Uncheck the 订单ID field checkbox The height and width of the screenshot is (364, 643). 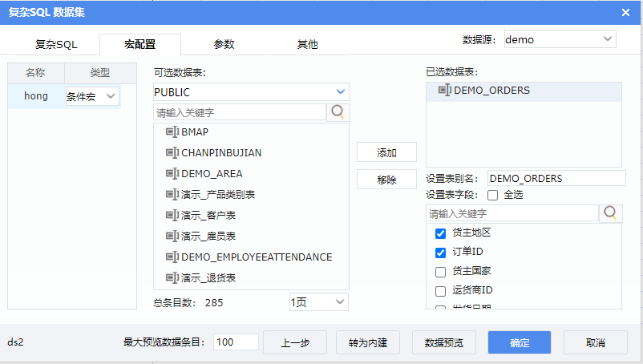tap(440, 253)
